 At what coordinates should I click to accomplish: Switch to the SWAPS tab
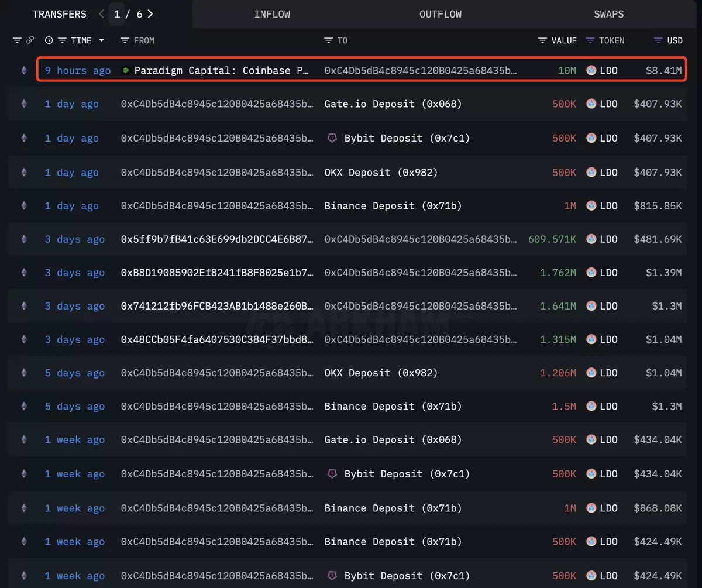609,14
